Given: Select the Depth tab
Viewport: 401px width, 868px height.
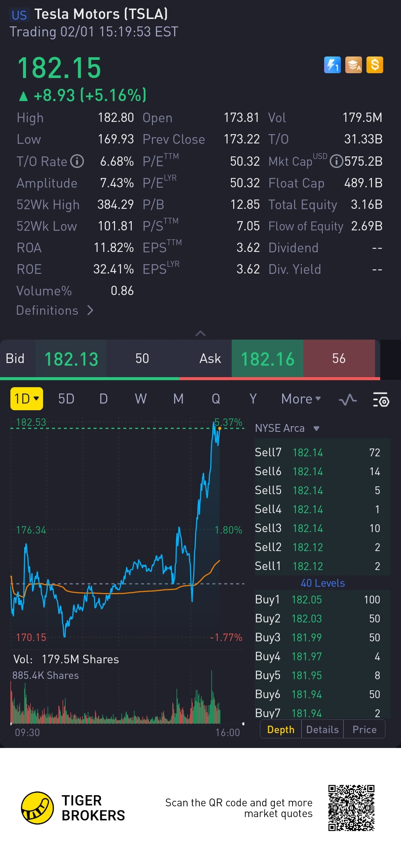Looking at the screenshot, I should (x=281, y=729).
